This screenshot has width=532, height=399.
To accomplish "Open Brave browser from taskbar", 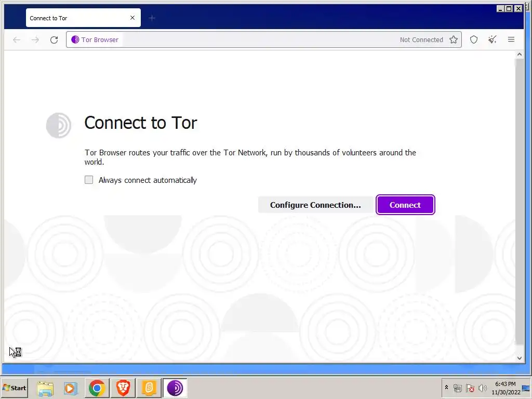I will tap(123, 388).
